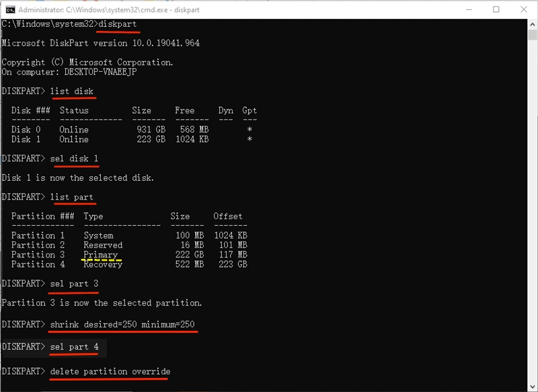Click the scrollbar down arrow
This screenshot has height=392, width=538.
(x=531, y=387)
